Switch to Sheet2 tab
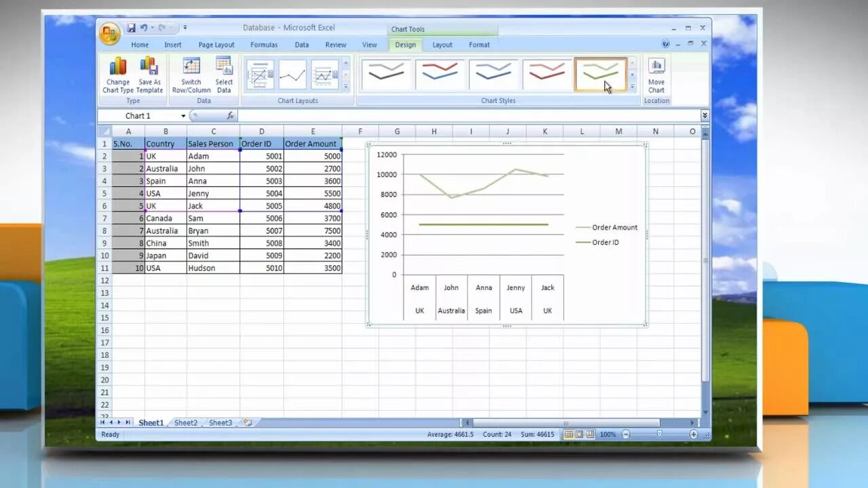Viewport: 868px width, 488px height. tap(186, 423)
